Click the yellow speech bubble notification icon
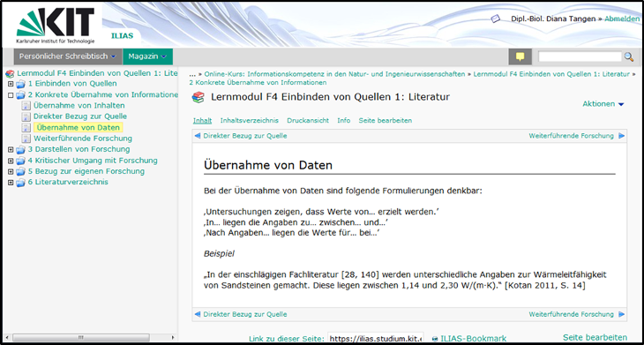Viewport: 644px width, 345px height. (520, 56)
